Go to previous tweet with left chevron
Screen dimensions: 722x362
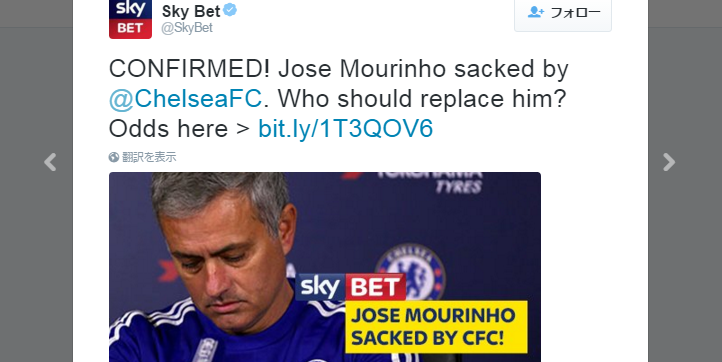[50, 162]
